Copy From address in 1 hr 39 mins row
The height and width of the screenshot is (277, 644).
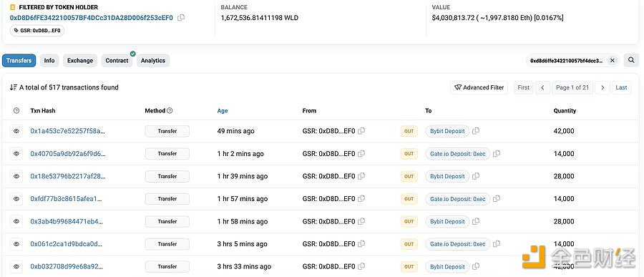(x=361, y=176)
